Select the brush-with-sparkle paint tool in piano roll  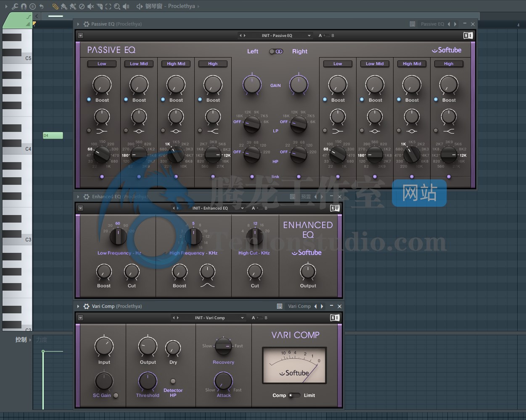point(73,6)
